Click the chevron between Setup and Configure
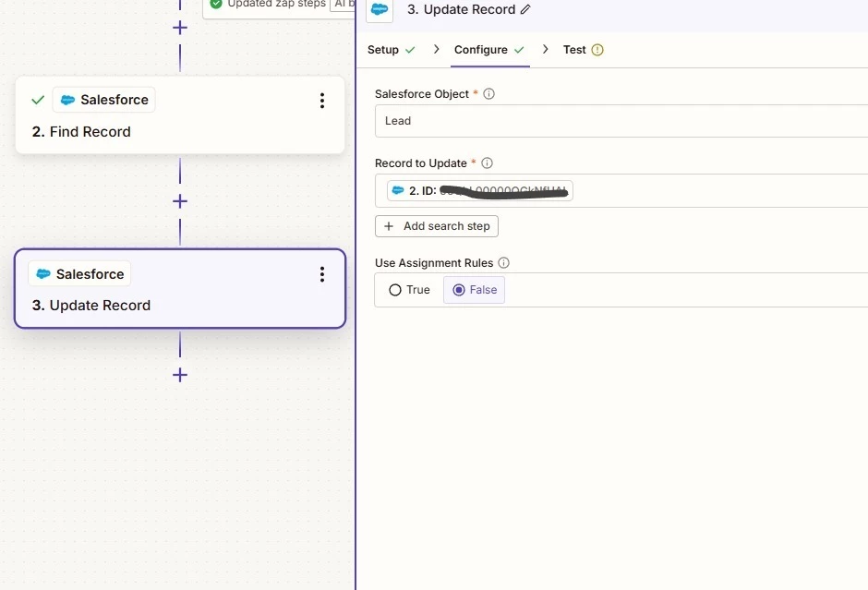 (x=436, y=49)
